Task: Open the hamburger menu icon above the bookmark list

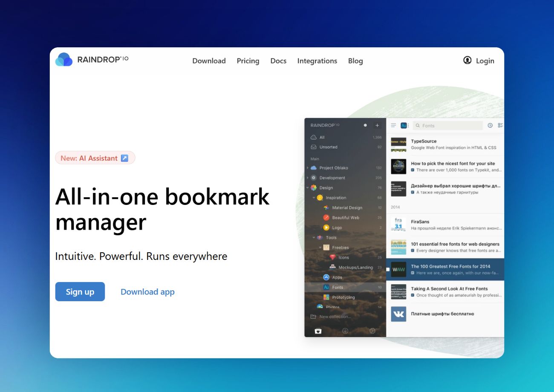Action: tap(393, 125)
